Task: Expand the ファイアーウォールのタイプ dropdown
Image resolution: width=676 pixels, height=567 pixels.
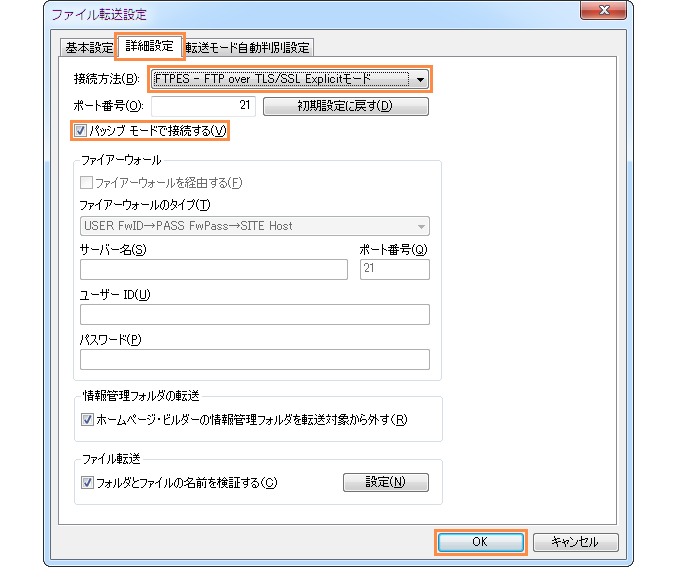Action: point(254,226)
